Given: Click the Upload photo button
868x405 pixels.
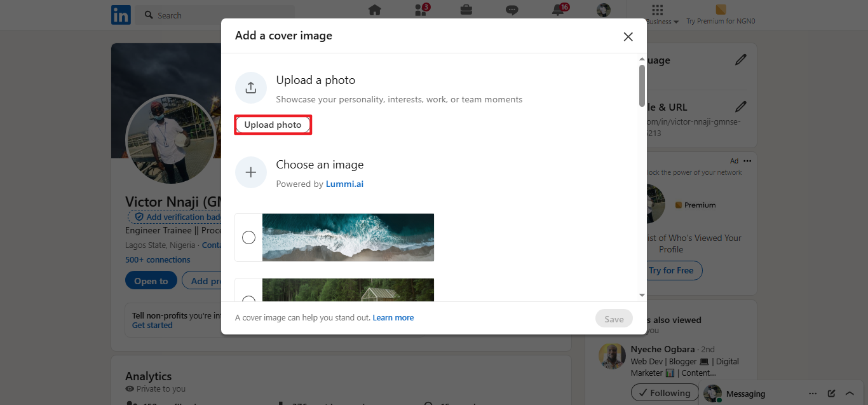Looking at the screenshot, I should pos(273,125).
